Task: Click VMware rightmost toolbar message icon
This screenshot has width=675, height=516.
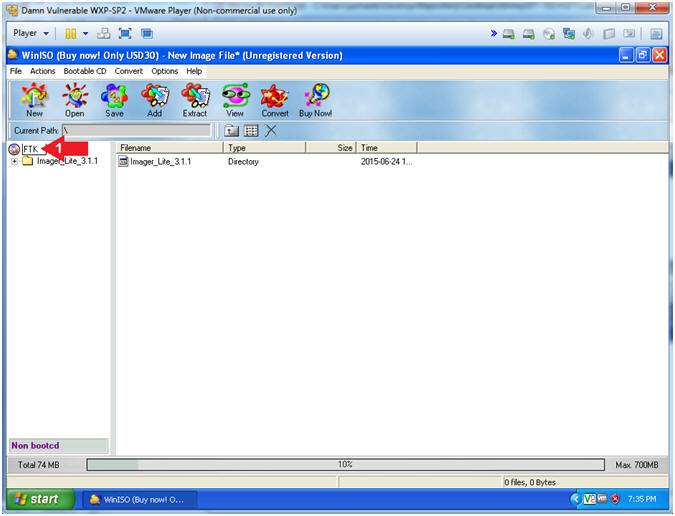Action: [656, 34]
